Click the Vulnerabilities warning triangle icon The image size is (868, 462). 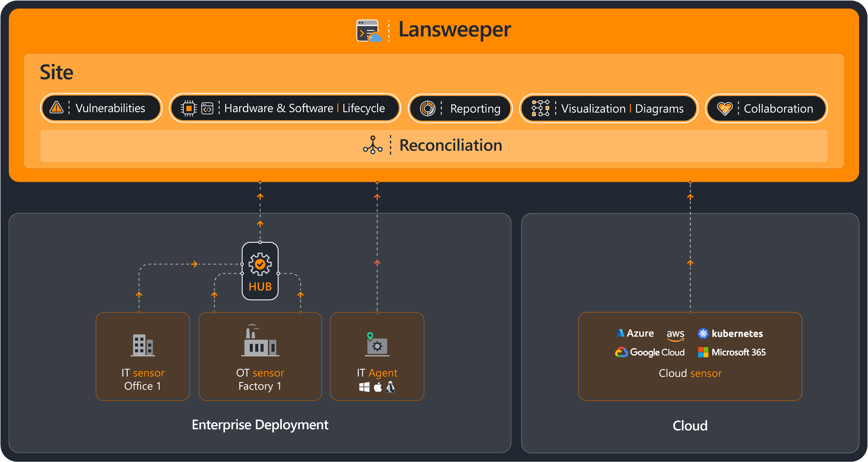(56, 108)
